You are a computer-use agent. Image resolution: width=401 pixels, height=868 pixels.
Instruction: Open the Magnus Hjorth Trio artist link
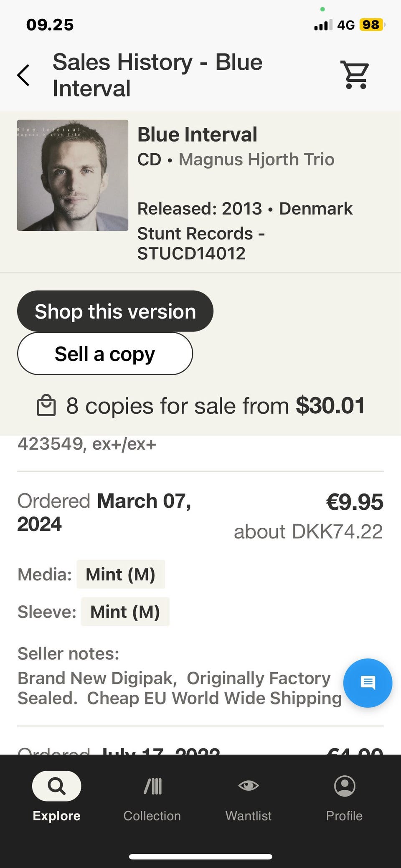(x=256, y=159)
